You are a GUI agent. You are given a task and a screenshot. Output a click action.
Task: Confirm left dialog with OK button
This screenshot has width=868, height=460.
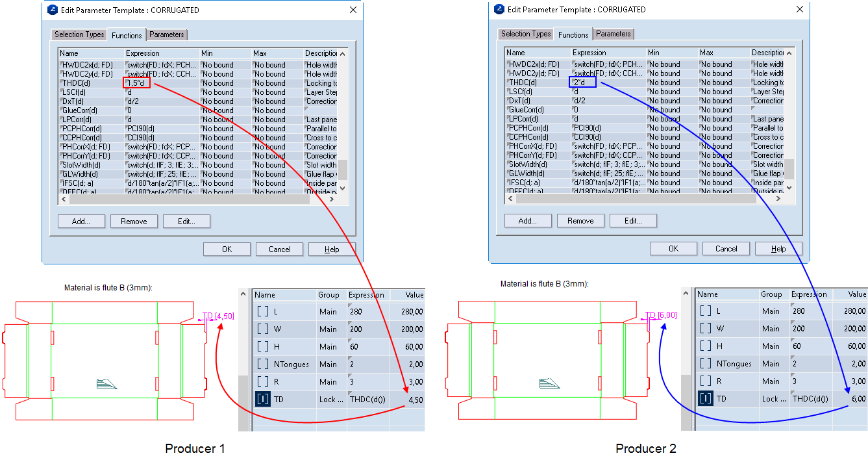tap(227, 249)
